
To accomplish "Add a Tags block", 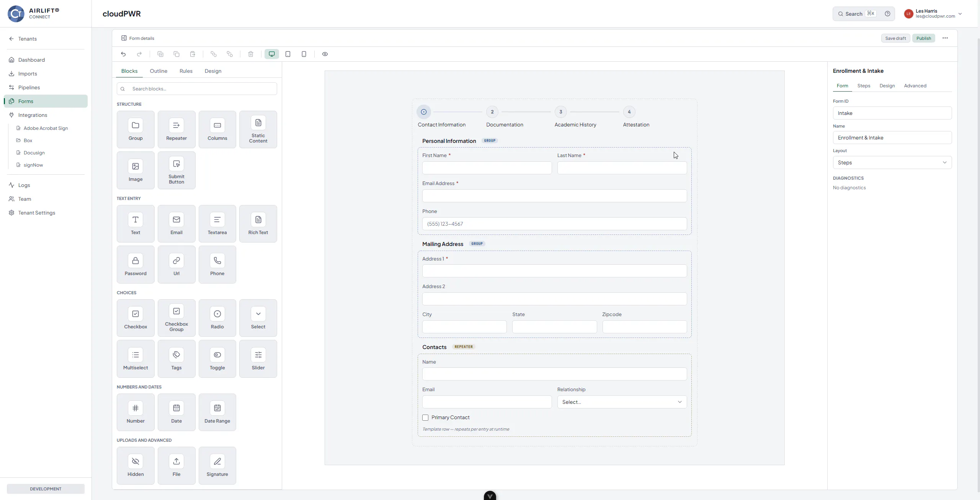I will point(176,359).
